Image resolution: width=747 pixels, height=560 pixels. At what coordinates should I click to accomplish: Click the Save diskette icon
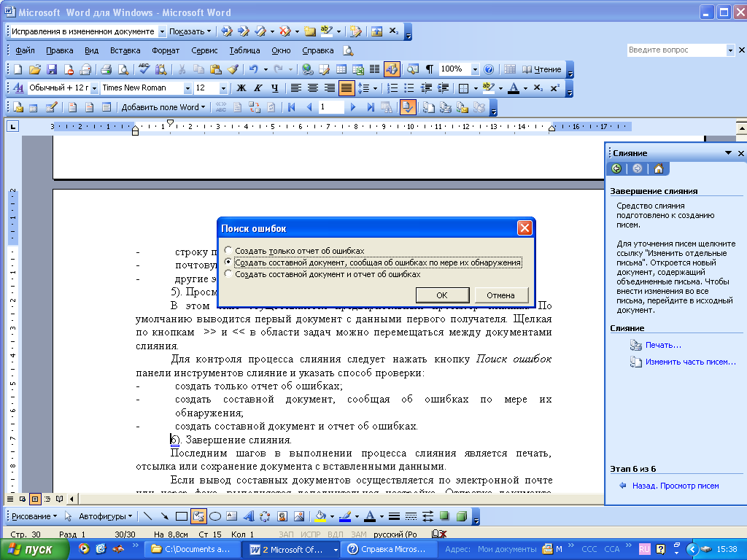pos(52,69)
